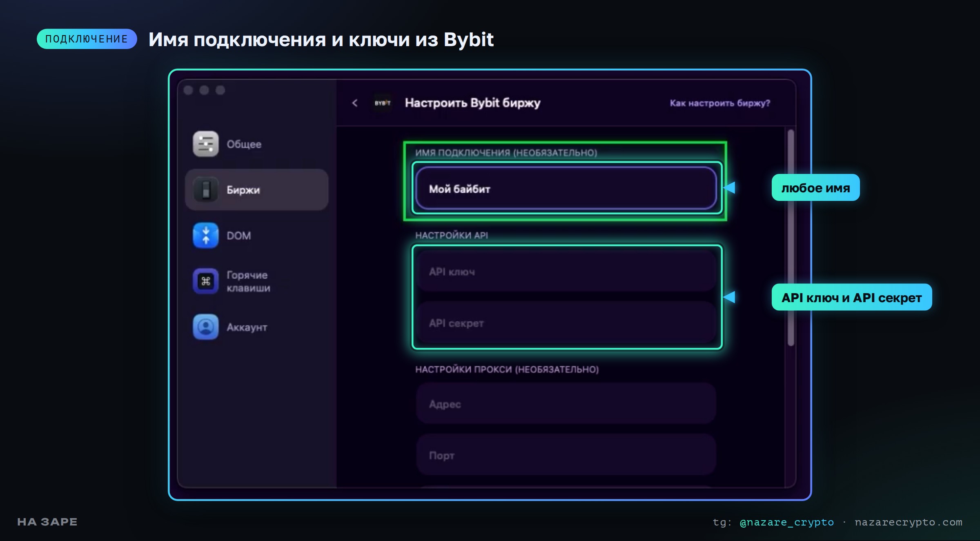Click the НАСТРОЙКИ ПРОКСИ (НЕОБЯЗАТЕЛЬНО) label
The height and width of the screenshot is (541, 980).
[x=507, y=369]
